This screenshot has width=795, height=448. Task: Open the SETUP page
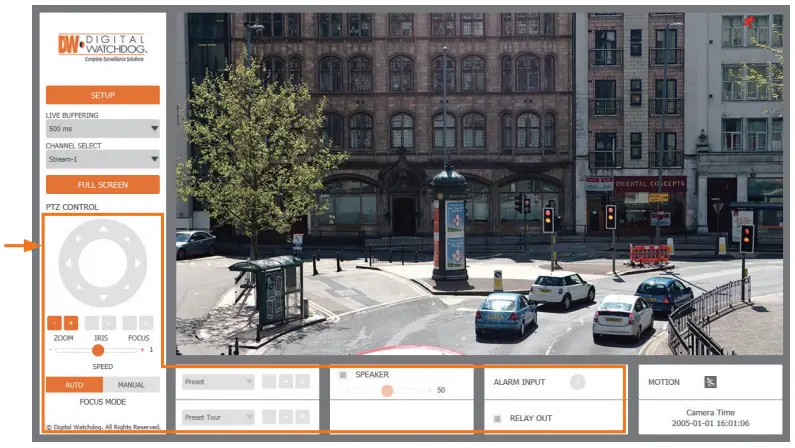point(103,95)
